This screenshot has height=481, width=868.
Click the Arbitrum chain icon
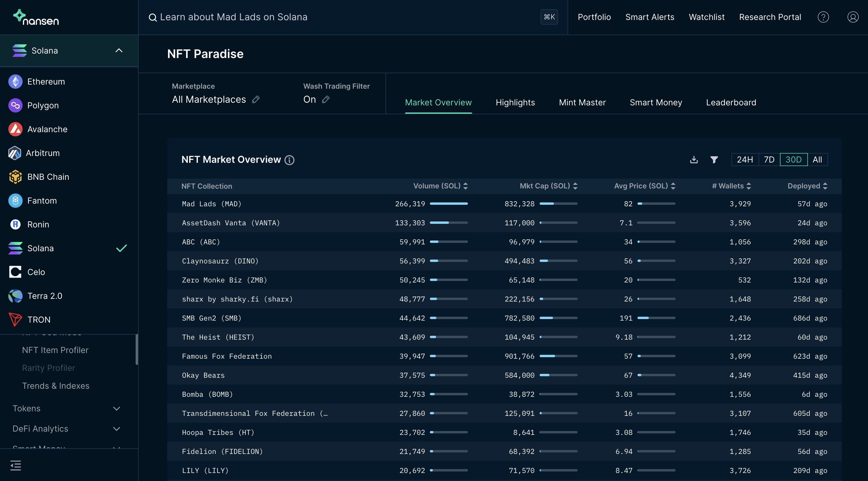point(15,153)
